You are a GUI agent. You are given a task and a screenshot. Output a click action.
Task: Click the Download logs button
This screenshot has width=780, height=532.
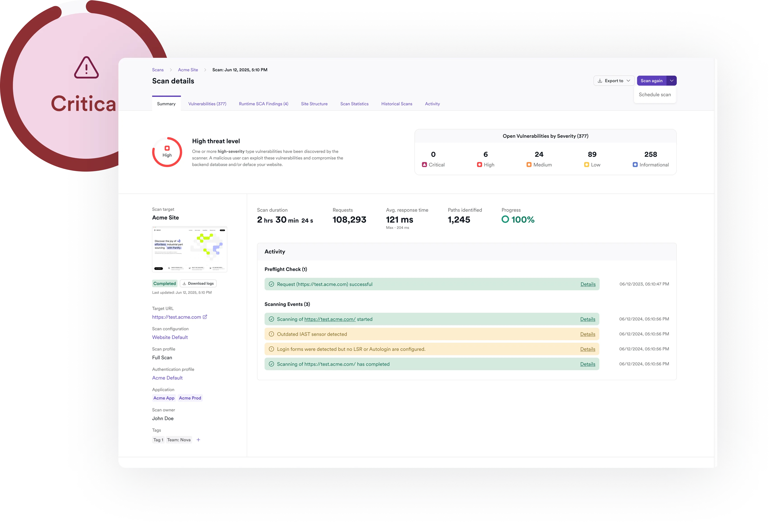click(198, 283)
